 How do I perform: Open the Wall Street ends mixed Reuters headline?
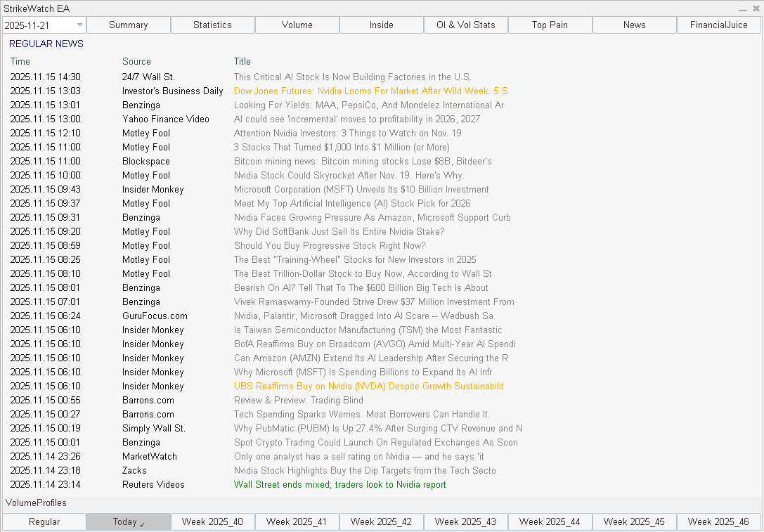pos(340,484)
